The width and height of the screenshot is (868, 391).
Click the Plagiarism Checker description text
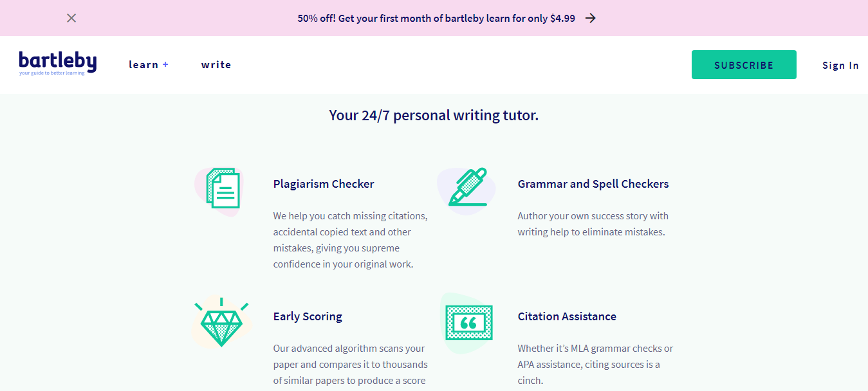[350, 240]
